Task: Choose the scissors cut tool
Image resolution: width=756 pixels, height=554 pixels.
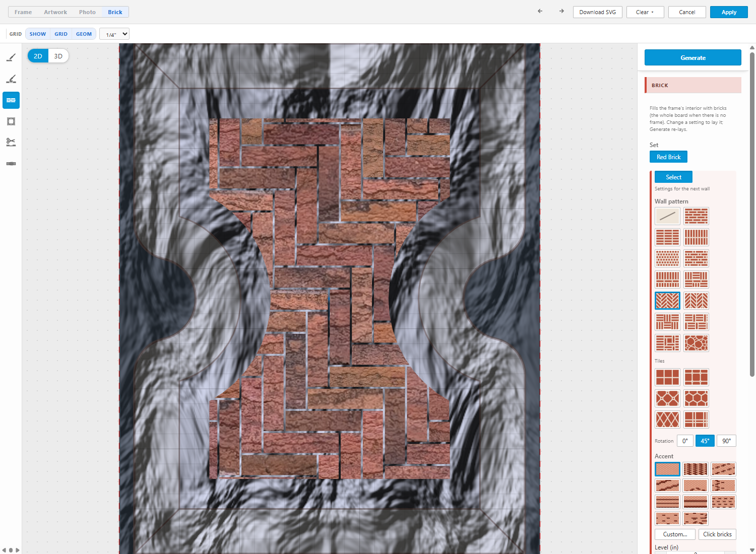Action: [x=11, y=143]
